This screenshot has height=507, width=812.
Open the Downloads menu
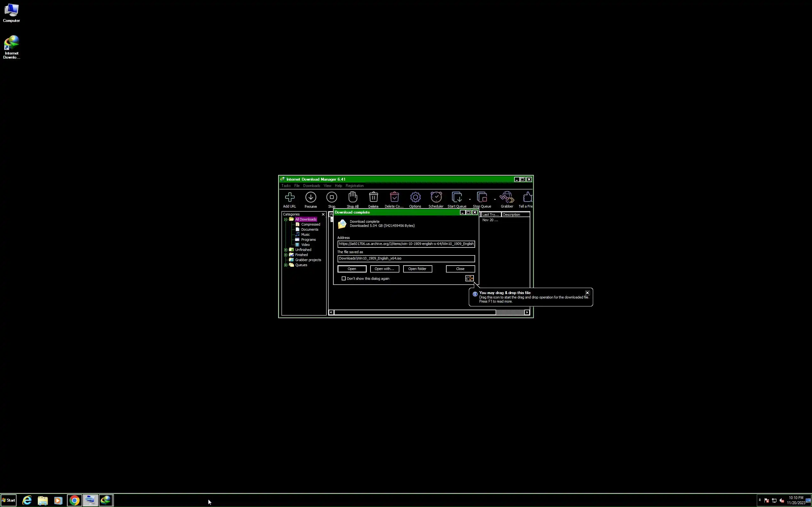point(311,186)
